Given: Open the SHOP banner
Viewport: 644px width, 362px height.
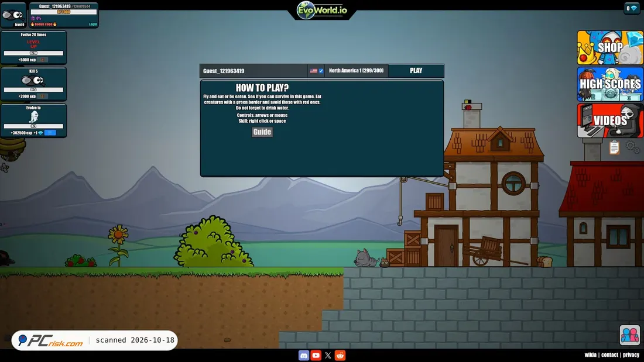Looking at the screenshot, I should coord(610,47).
